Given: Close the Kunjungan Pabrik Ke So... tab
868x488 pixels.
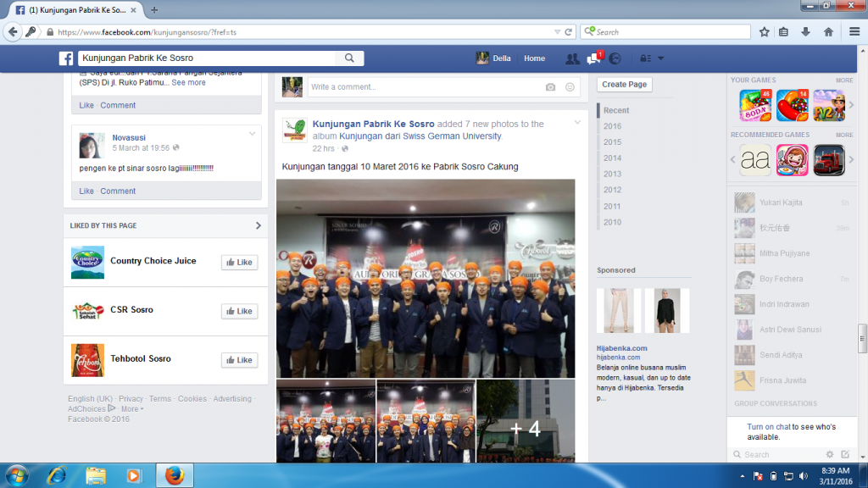Looking at the screenshot, I should tap(133, 10).
